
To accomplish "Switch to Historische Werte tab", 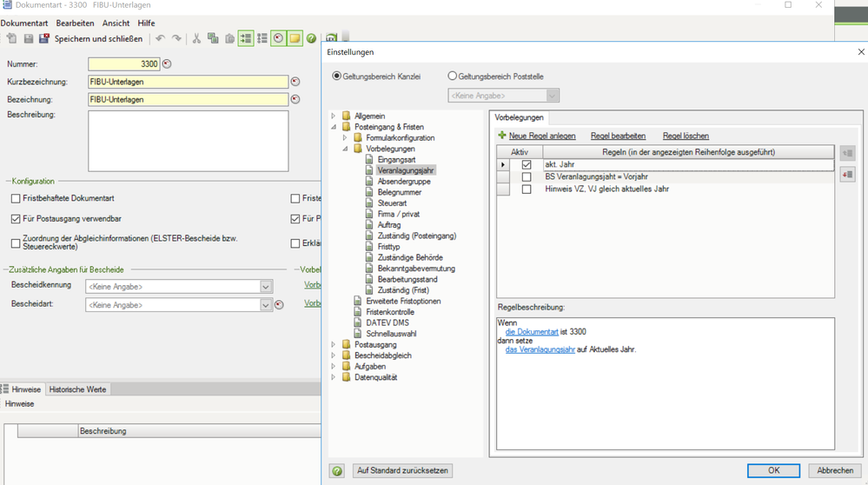I will 77,389.
